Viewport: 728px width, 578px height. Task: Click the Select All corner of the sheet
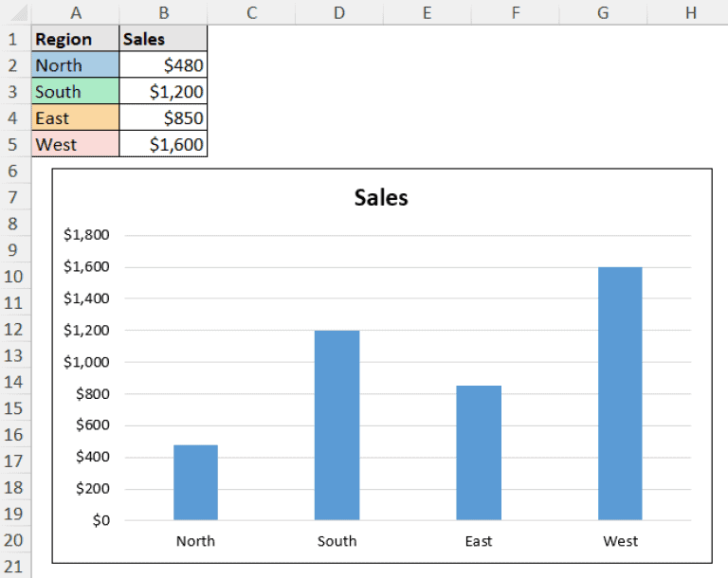tap(14, 12)
